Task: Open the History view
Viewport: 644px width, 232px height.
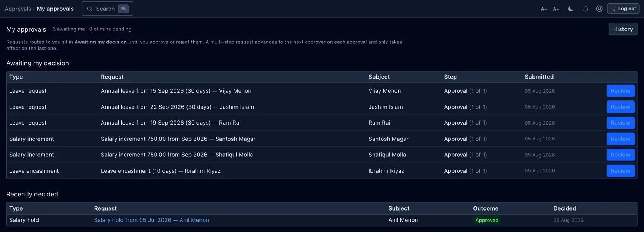Action: pos(623,29)
